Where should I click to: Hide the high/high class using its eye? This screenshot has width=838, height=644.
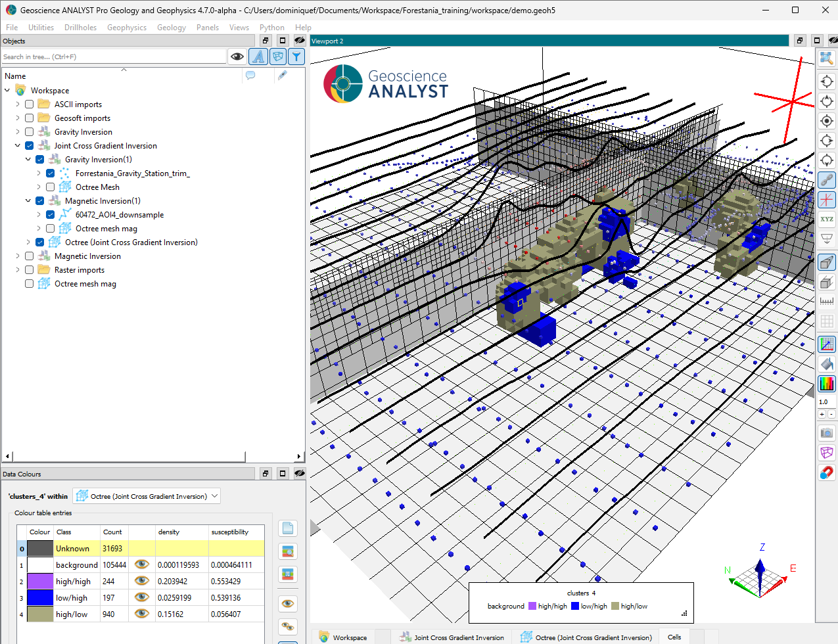click(141, 581)
